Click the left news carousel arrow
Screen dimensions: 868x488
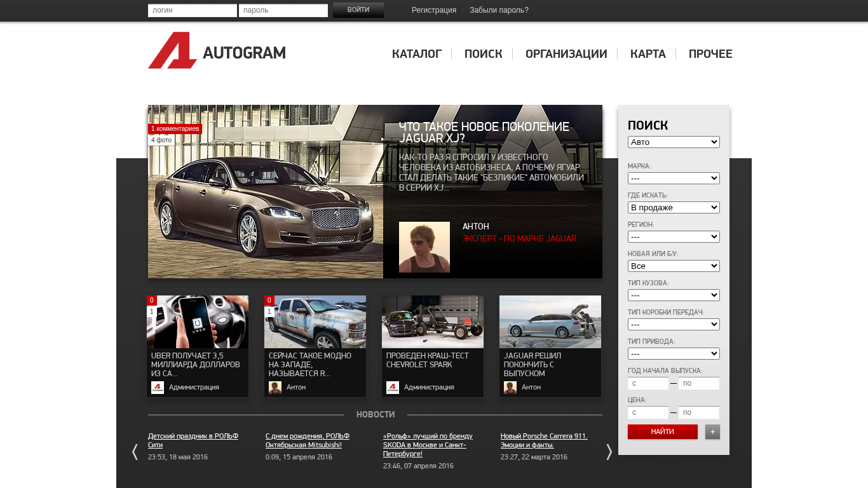coord(135,452)
